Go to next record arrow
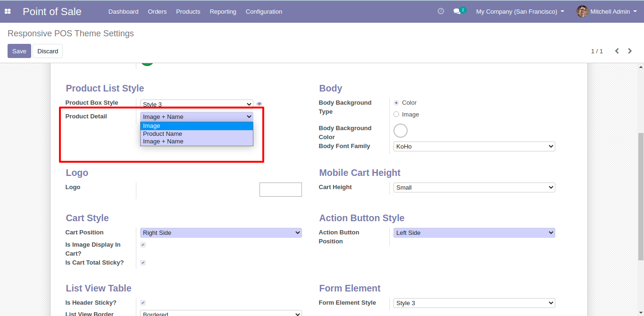 coord(630,51)
